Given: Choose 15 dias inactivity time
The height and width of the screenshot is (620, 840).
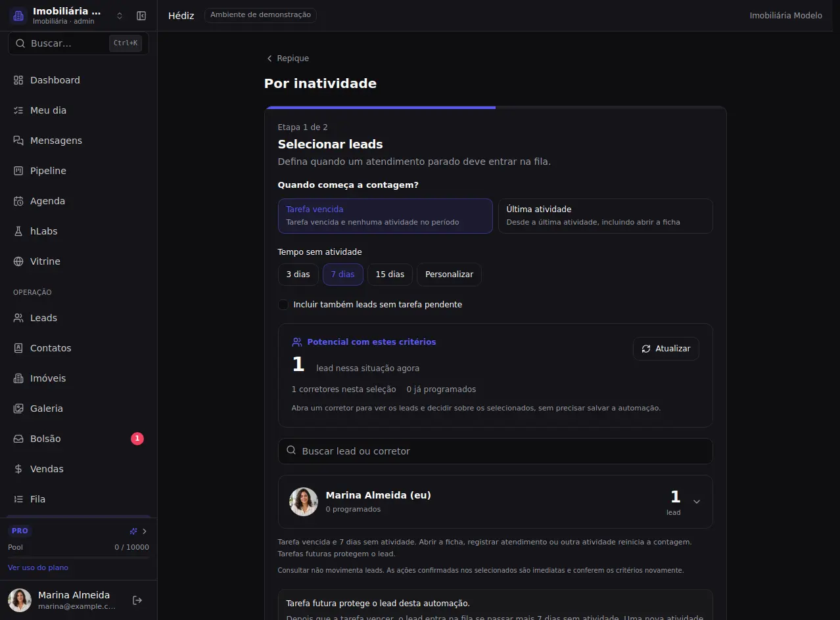Looking at the screenshot, I should click(390, 275).
